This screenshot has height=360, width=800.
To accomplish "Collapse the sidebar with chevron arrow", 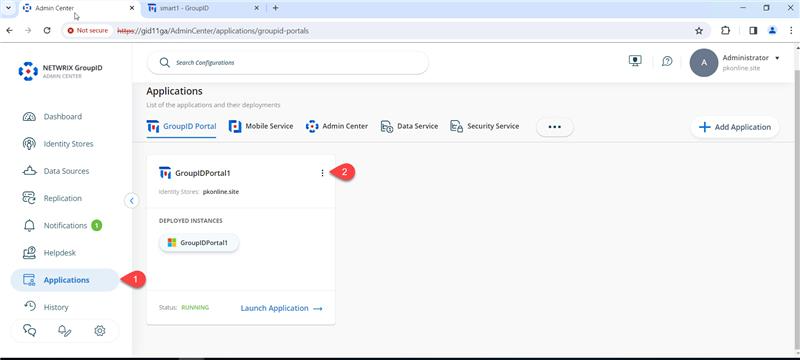I will 132,201.
